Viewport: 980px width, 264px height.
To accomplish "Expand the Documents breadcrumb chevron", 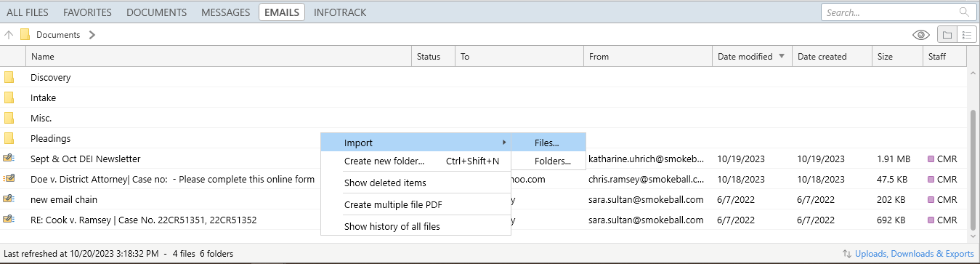I will pos(92,35).
